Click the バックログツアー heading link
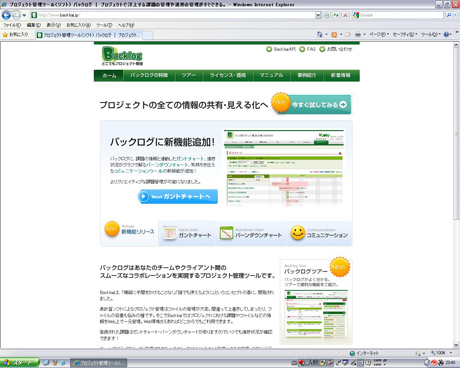460x368 pixels. click(306, 271)
